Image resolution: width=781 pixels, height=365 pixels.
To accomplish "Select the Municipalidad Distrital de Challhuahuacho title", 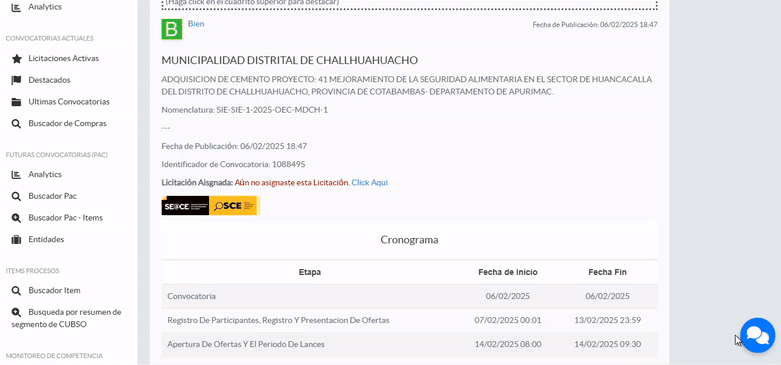I will (289, 60).
